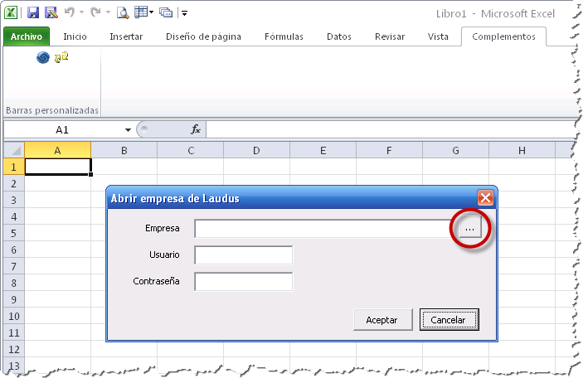Undo the last action
Viewport: 588px width, 383px height.
click(x=70, y=12)
